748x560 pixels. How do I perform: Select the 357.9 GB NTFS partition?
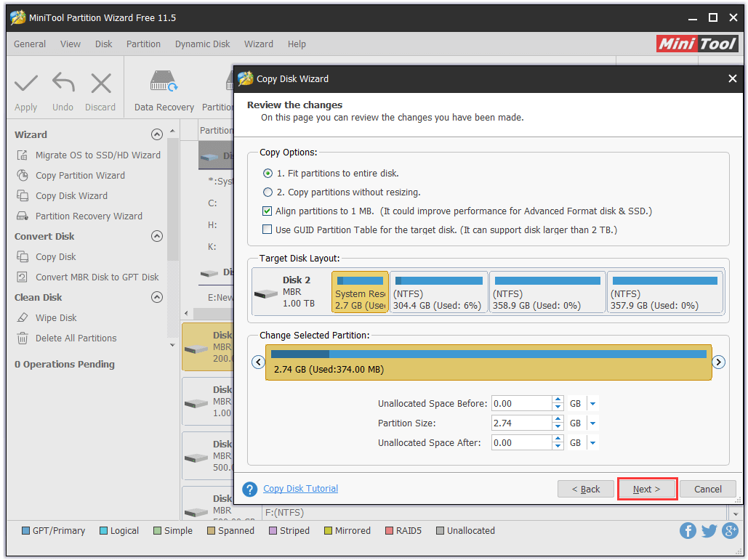coord(665,292)
